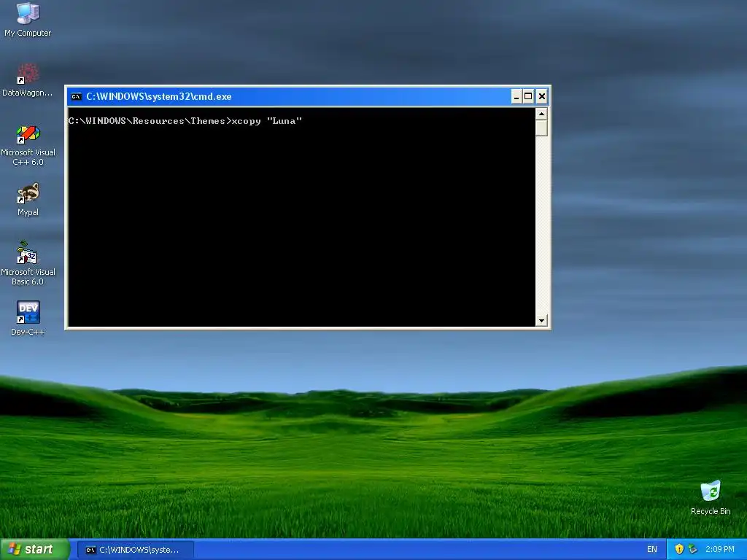Minimize the cmd.exe window
Viewport: 747px width, 560px height.
coord(516,97)
